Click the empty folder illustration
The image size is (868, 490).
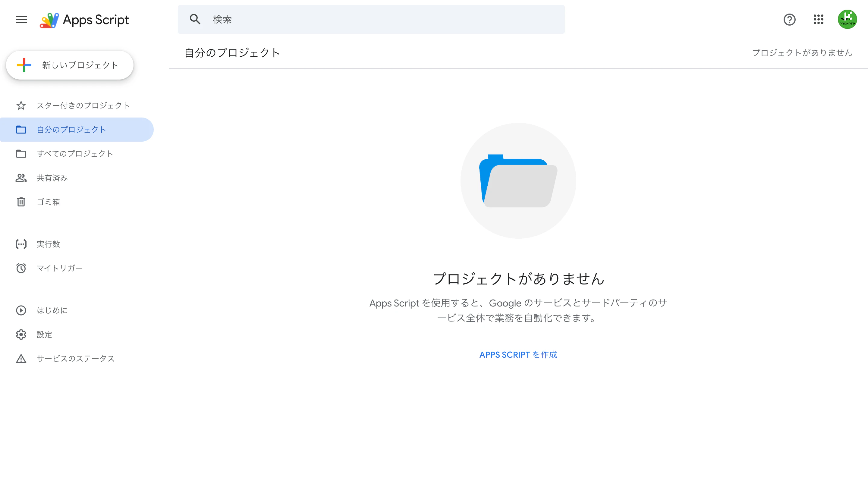tap(518, 181)
